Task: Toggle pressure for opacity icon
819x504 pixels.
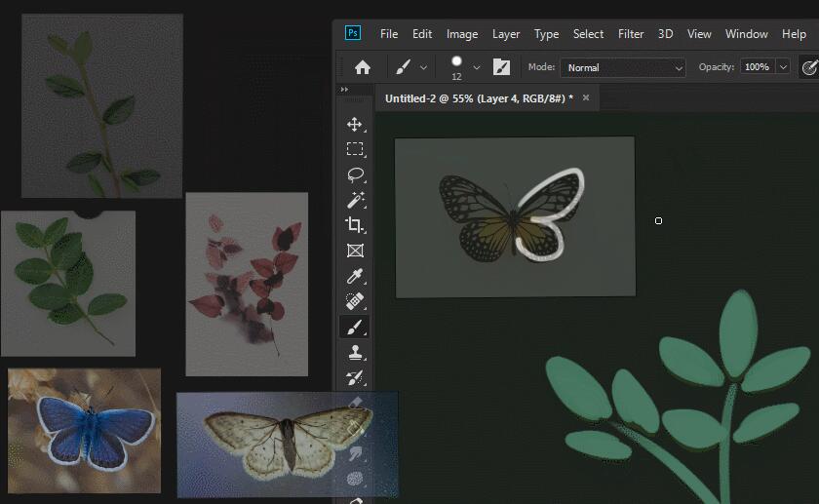Action: (x=809, y=67)
